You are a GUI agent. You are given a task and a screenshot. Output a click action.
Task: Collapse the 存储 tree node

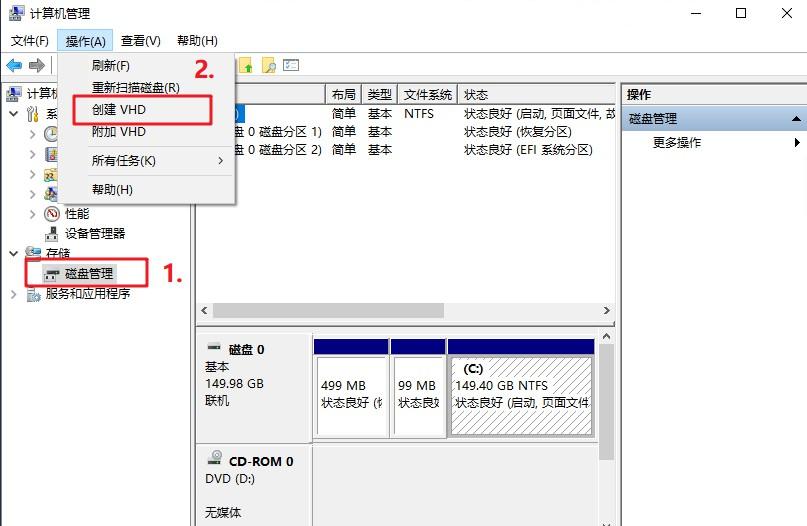click(14, 253)
